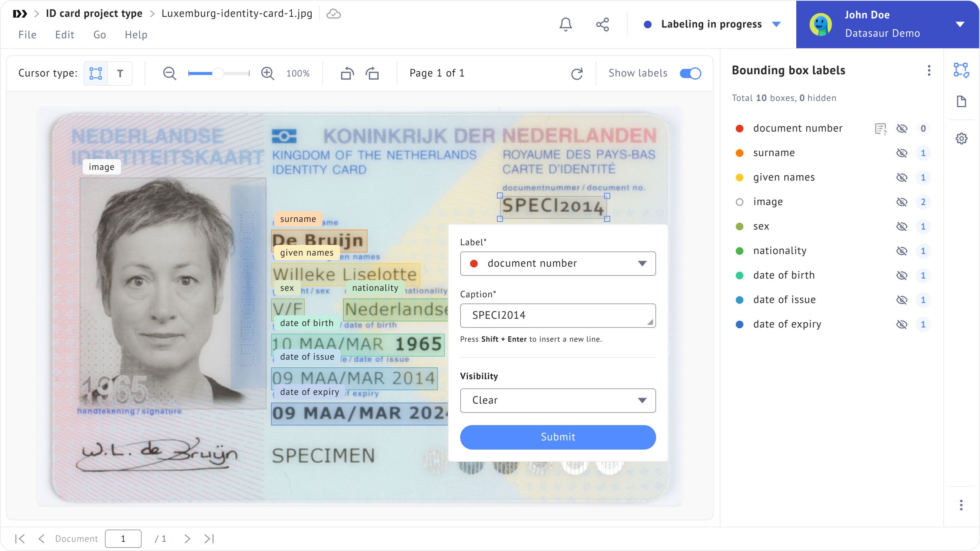Hide the date of birth boxes
Screen dimensions: 980x551
tap(902, 275)
